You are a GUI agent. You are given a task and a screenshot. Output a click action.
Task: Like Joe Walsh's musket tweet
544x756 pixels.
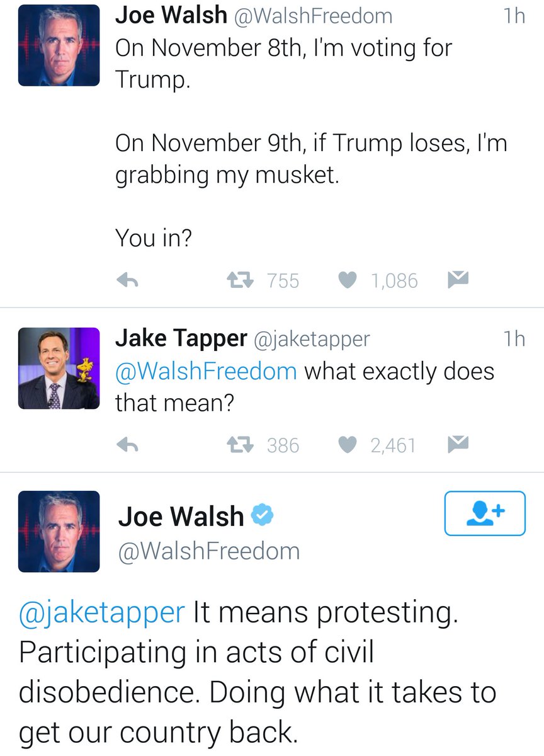(348, 280)
